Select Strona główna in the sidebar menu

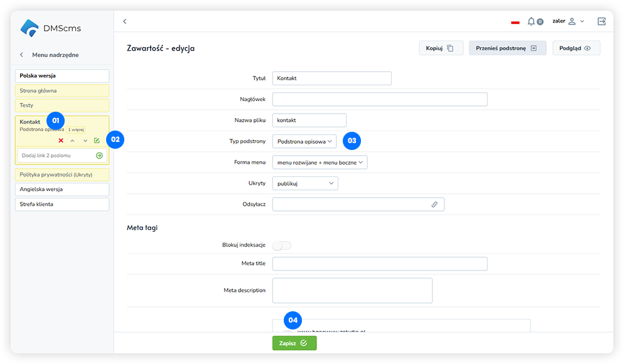(62, 91)
